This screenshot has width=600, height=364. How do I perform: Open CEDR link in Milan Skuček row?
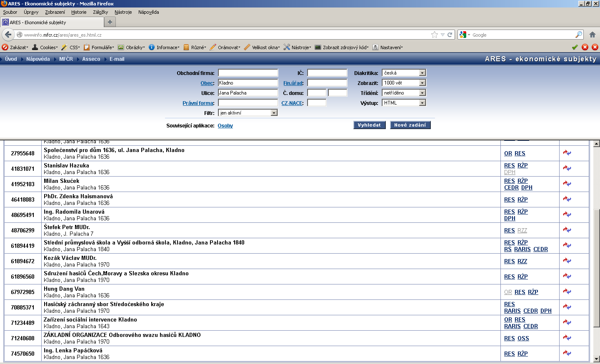(x=511, y=187)
